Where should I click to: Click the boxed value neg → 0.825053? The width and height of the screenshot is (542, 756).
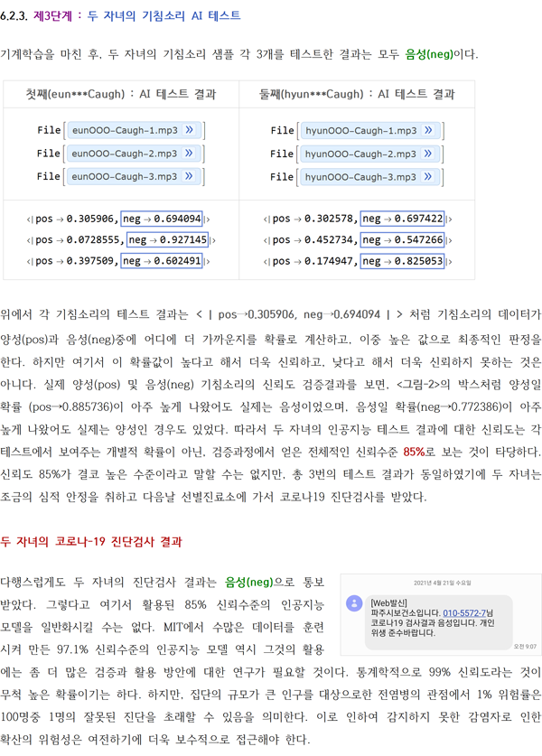tap(402, 261)
